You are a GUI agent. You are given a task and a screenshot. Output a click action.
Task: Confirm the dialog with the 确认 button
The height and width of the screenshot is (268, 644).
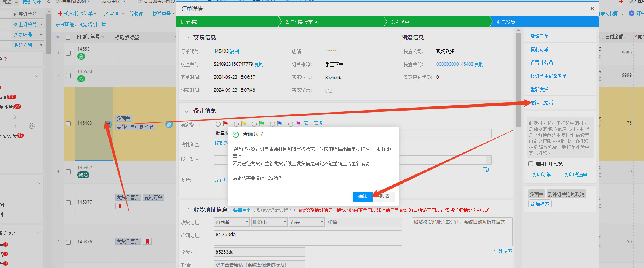363,197
